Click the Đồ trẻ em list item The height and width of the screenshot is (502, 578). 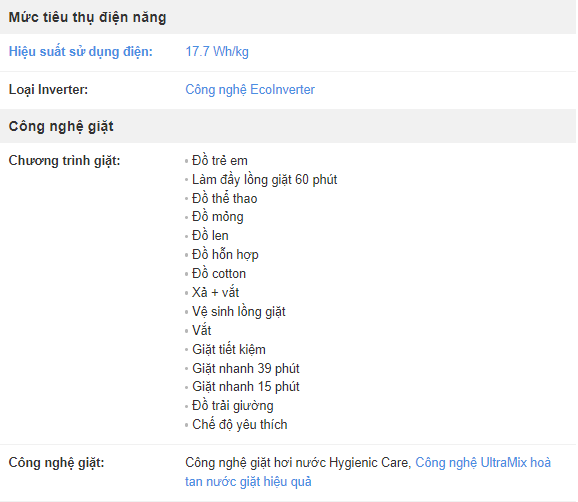220,161
